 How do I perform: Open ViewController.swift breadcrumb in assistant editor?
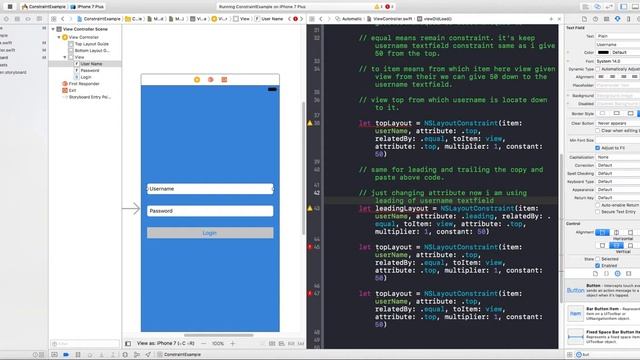pos(389,19)
